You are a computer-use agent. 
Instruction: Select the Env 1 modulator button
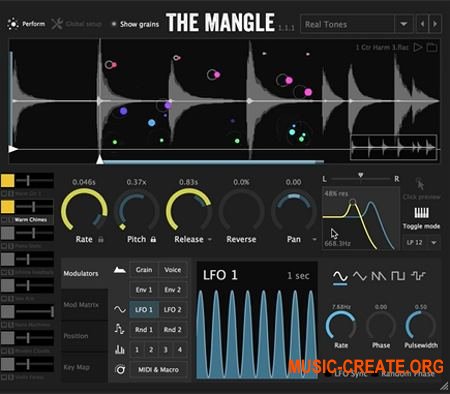(144, 290)
